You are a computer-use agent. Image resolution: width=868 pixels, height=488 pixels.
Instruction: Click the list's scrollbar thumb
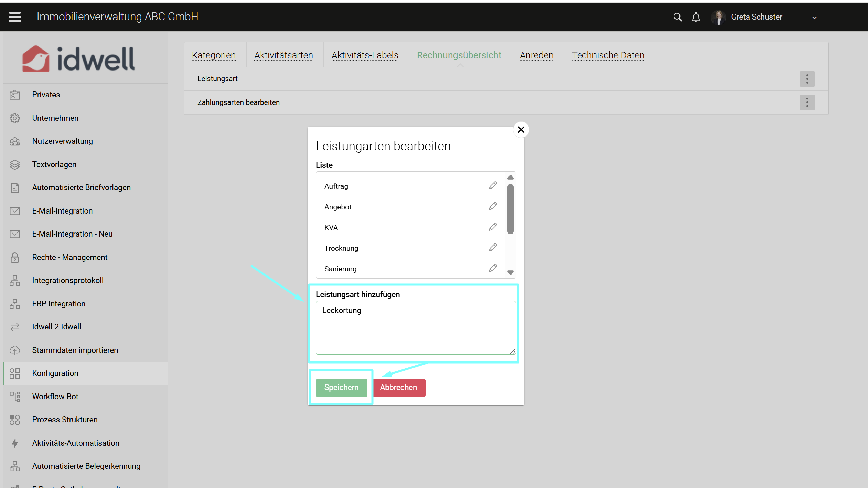coord(510,208)
